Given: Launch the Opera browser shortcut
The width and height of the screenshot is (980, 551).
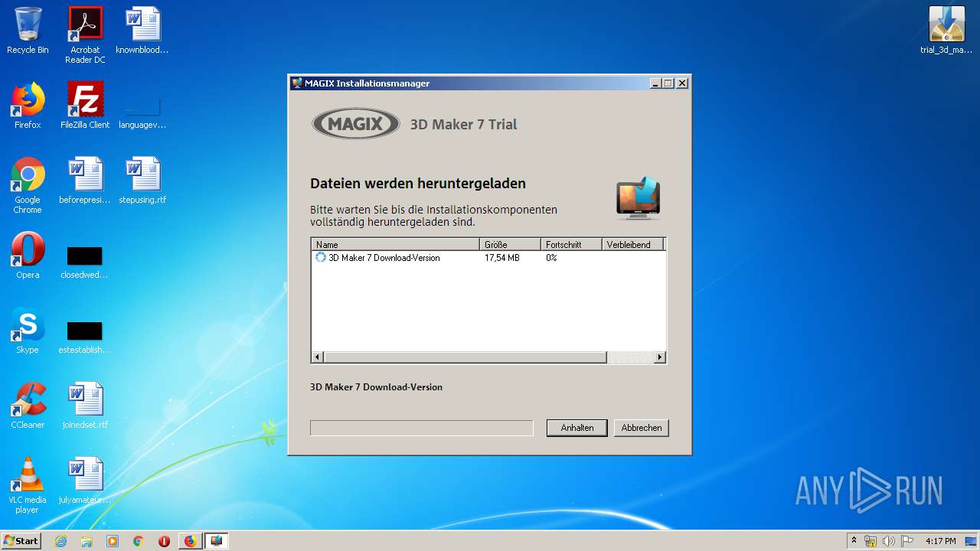Looking at the screenshot, I should point(28,256).
